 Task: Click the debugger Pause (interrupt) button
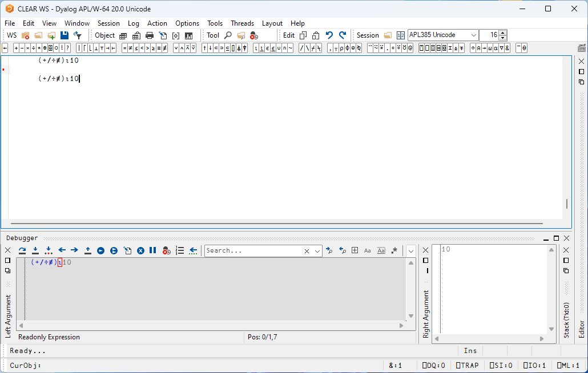[x=152, y=250]
